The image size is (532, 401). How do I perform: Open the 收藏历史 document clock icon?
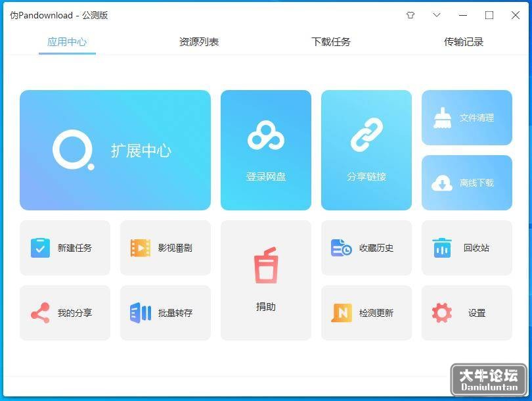(342, 248)
